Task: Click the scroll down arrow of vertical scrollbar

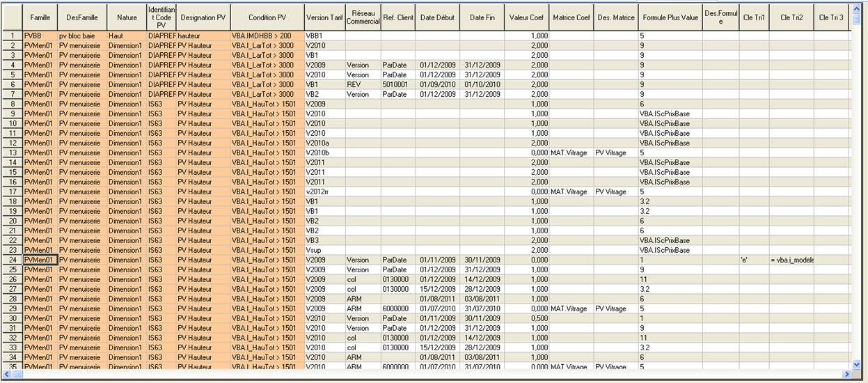Action: click(856, 364)
